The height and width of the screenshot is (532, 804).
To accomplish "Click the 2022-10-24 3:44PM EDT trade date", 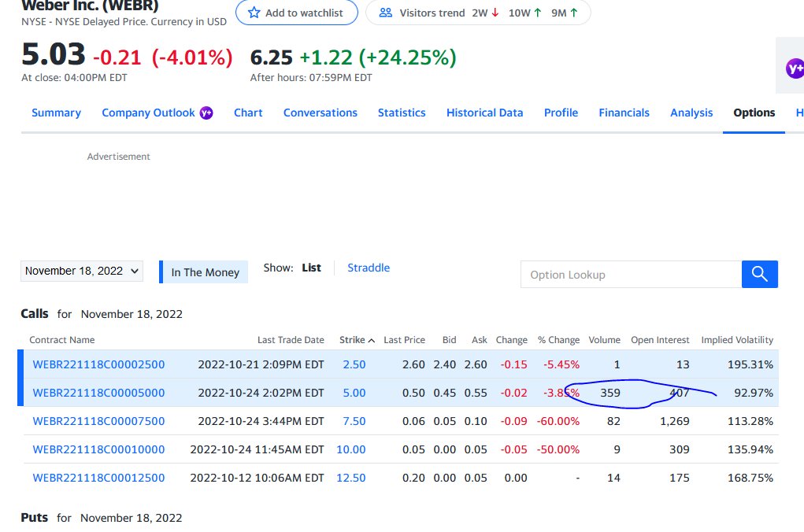I will 261,421.
